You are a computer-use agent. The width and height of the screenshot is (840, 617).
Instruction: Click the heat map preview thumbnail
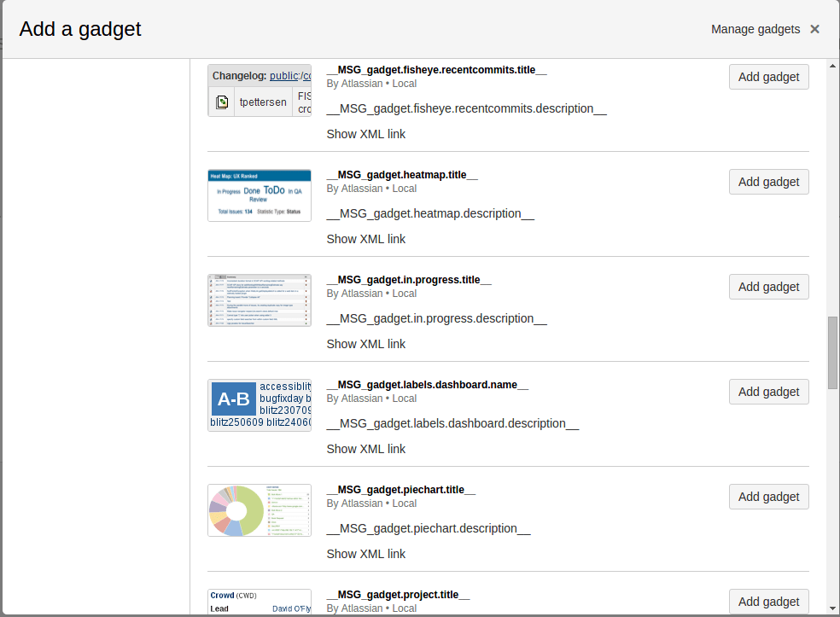click(x=260, y=195)
